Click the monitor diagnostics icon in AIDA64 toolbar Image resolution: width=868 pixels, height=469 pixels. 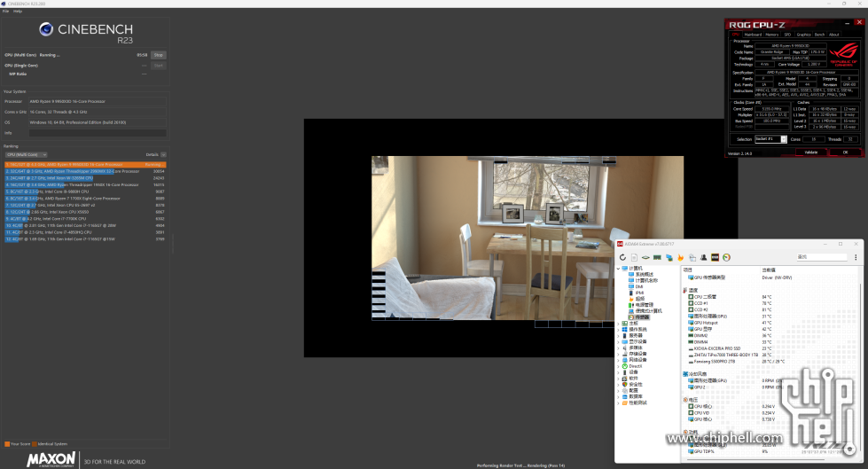click(x=692, y=257)
